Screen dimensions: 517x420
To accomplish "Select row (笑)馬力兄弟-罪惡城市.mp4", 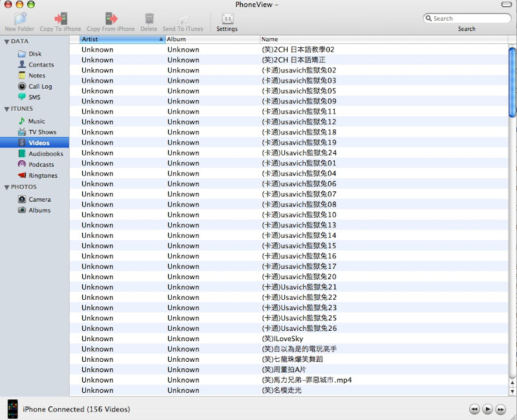I will (x=289, y=380).
